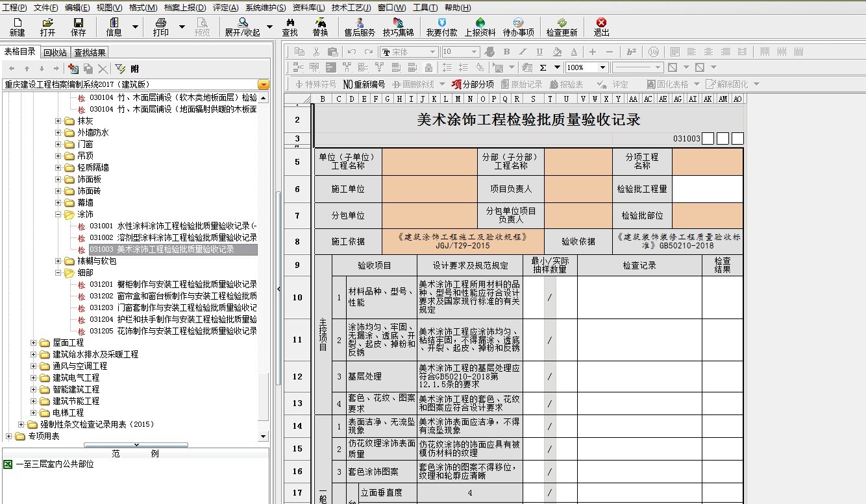
Task: Select record 031001 水性涂料涂饰工程检验批
Action: tap(156, 226)
